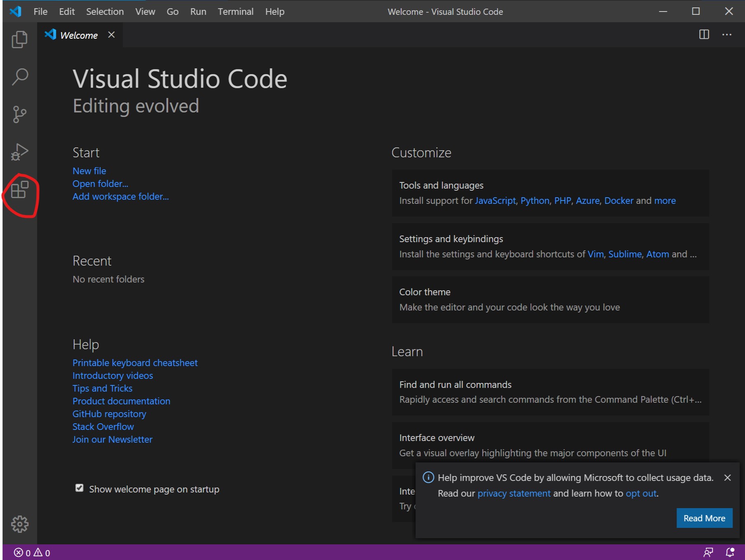
Task: Click Join our Newsletter link
Action: [112, 439]
